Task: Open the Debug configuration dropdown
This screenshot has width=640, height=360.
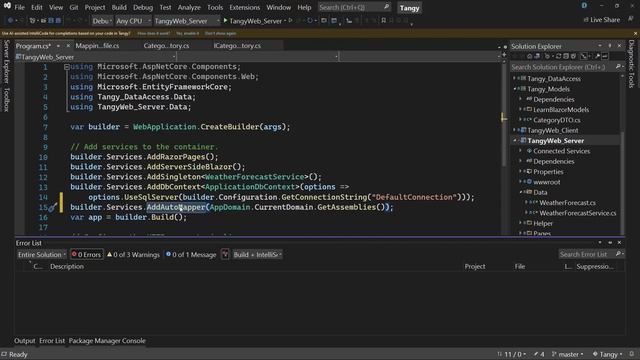Action: point(102,20)
